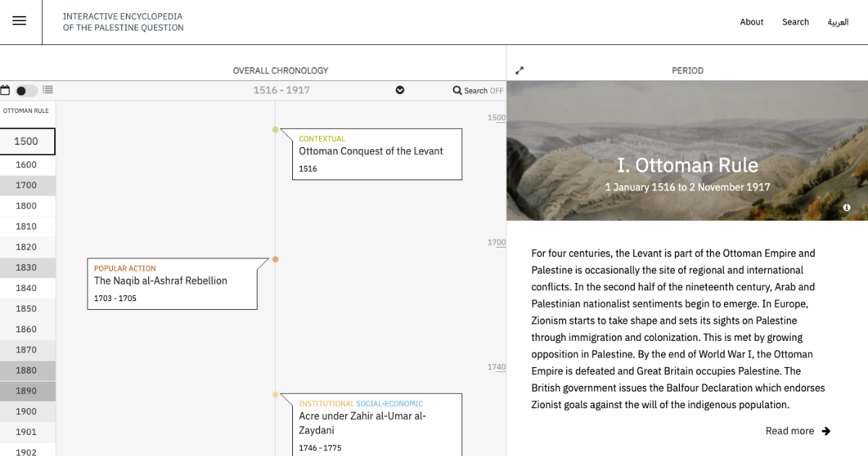Click the 1500 scale label on timeline
868x456 pixels.
coord(496,118)
